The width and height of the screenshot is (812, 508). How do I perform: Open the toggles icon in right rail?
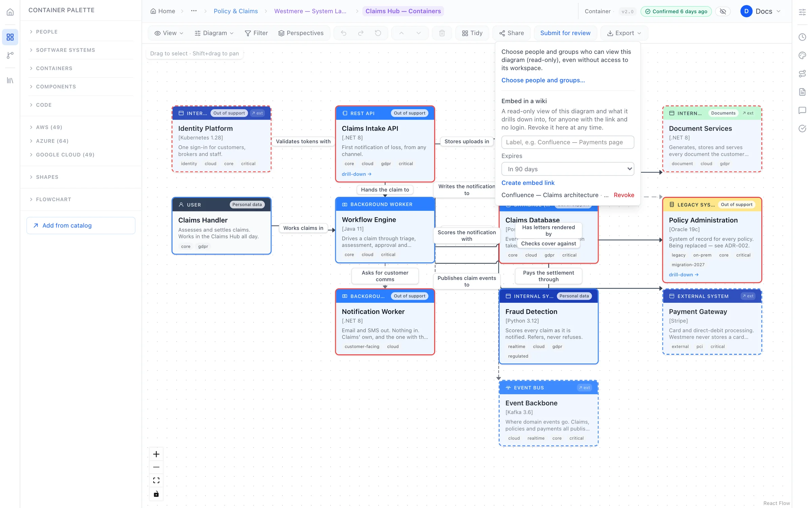click(x=802, y=73)
